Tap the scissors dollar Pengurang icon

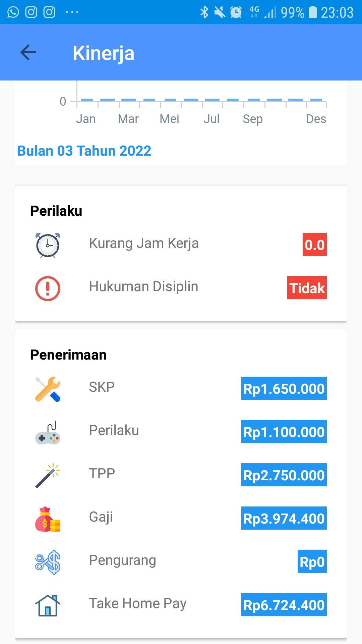coord(48,562)
